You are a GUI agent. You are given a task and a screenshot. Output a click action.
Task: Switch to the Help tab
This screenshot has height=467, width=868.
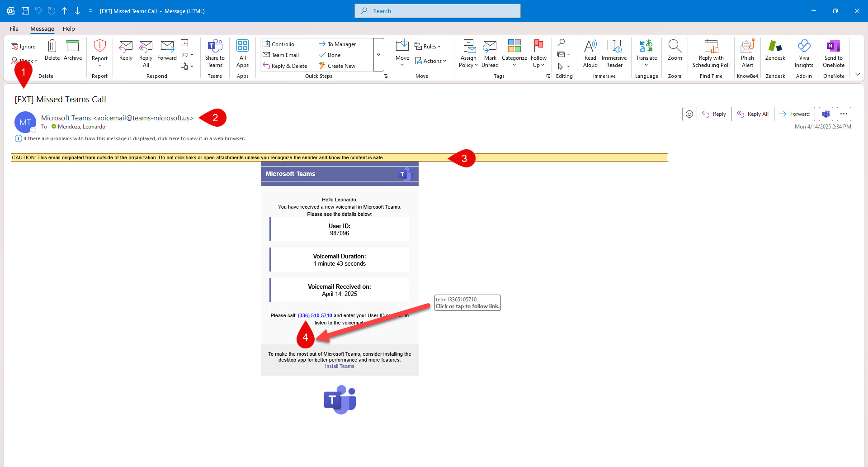click(x=69, y=29)
